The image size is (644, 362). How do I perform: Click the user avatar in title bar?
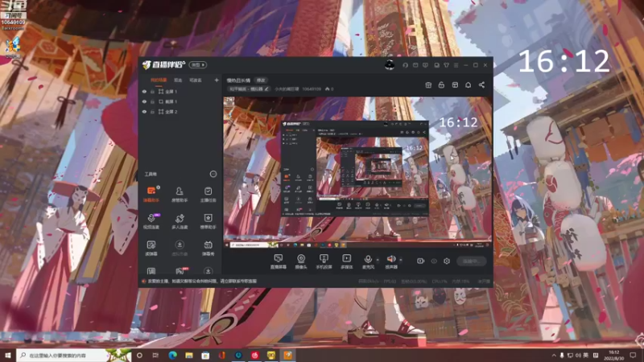(390, 65)
